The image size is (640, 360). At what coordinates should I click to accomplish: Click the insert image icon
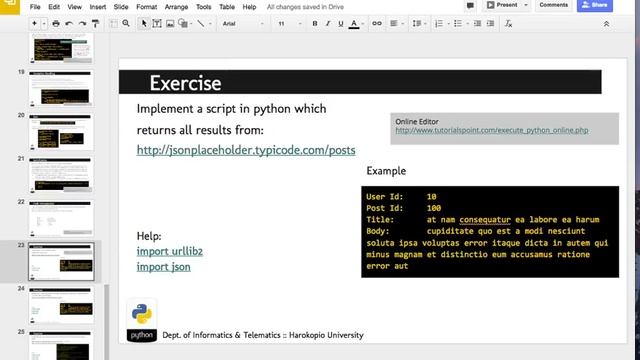tap(170, 24)
